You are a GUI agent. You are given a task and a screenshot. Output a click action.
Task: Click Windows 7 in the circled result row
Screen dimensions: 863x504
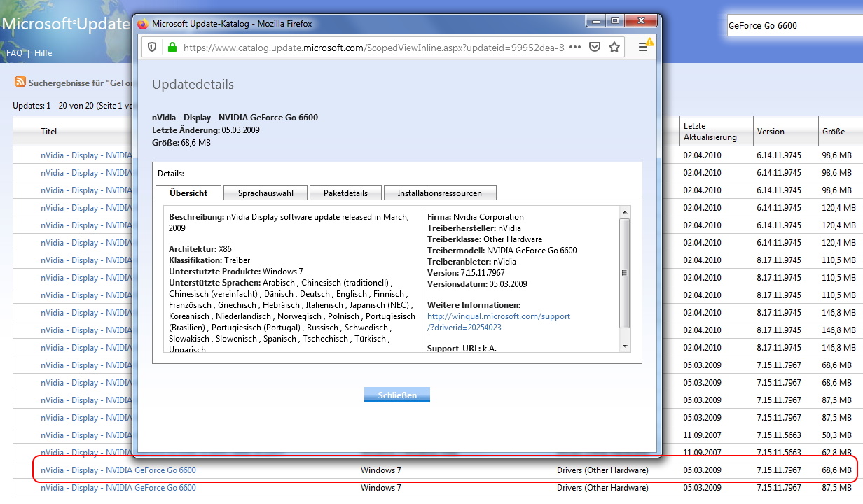click(x=381, y=470)
